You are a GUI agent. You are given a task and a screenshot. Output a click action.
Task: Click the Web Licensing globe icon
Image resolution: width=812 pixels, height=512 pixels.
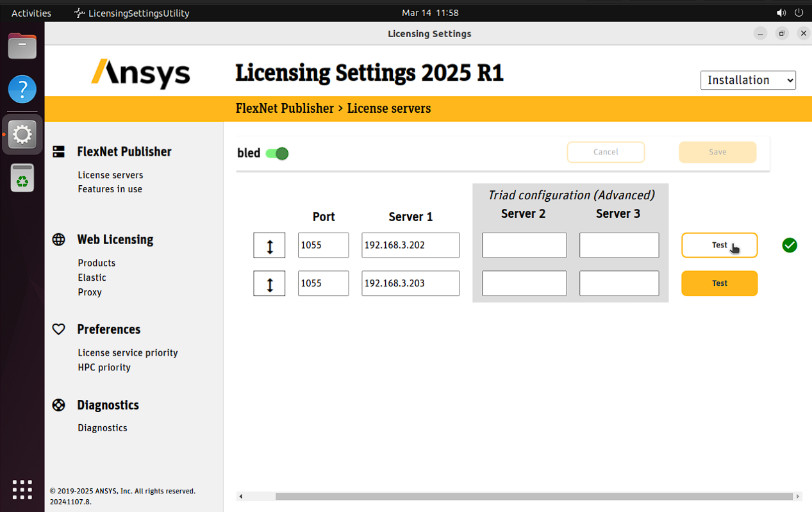[58, 240]
